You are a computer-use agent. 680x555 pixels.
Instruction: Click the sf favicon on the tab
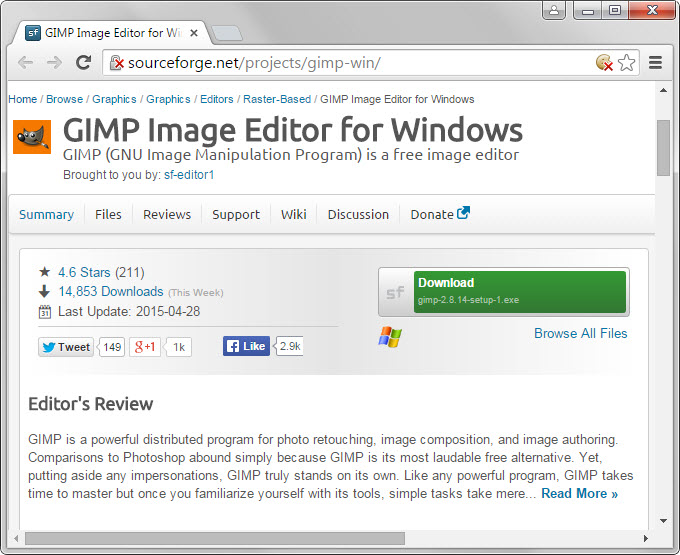point(33,33)
